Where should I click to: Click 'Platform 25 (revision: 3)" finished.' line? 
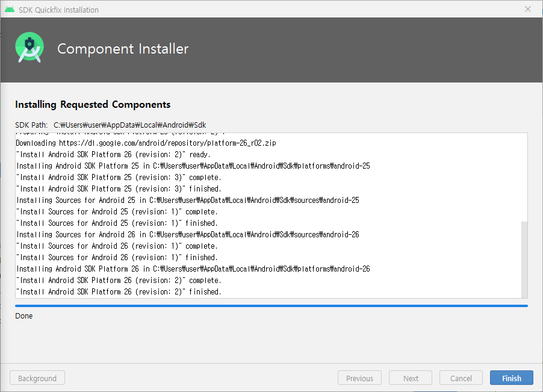(x=119, y=188)
